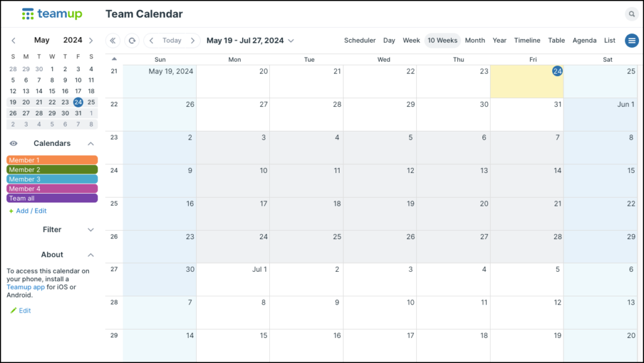Viewport: 644px width, 363px height.
Task: Open the Teamup app link
Action: 25,287
